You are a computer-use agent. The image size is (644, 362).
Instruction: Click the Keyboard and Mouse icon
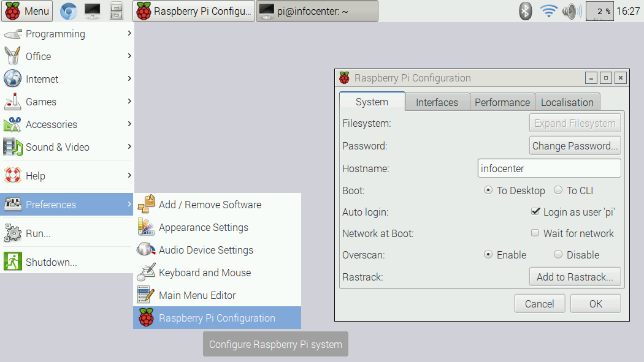(x=146, y=272)
